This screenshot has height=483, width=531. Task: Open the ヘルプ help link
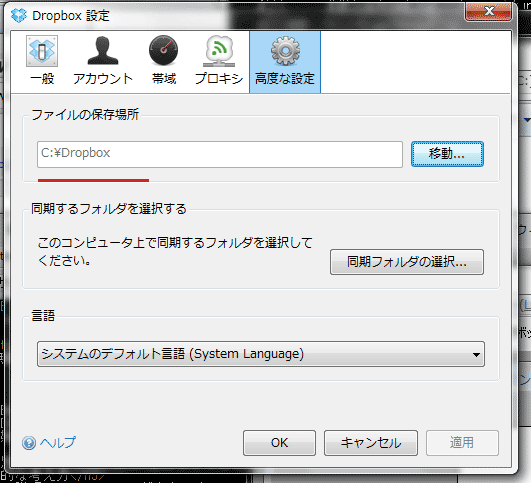tap(58, 442)
